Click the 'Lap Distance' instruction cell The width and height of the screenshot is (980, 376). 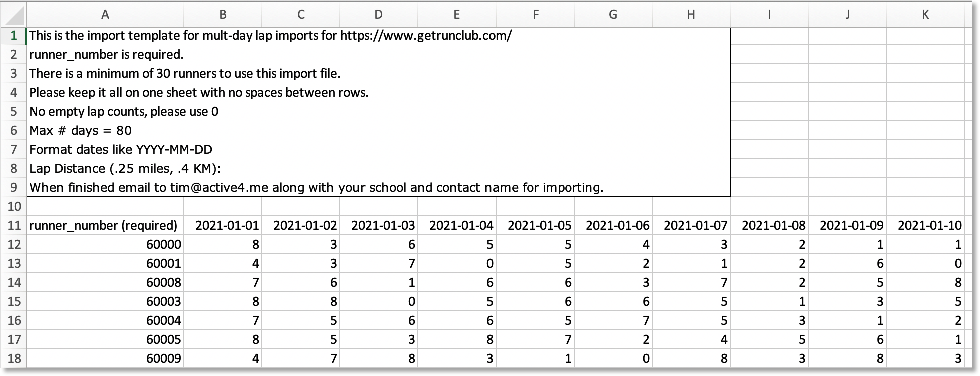125,169
